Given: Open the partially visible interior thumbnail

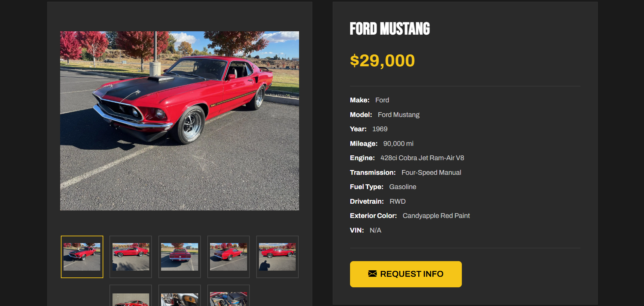Looking at the screenshot, I should (x=179, y=295).
